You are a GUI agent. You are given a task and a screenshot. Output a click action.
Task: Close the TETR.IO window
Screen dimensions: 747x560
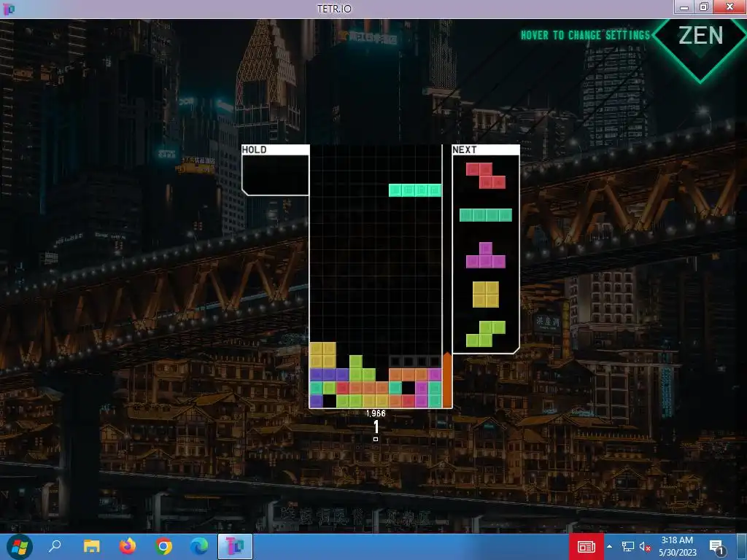[x=729, y=7]
